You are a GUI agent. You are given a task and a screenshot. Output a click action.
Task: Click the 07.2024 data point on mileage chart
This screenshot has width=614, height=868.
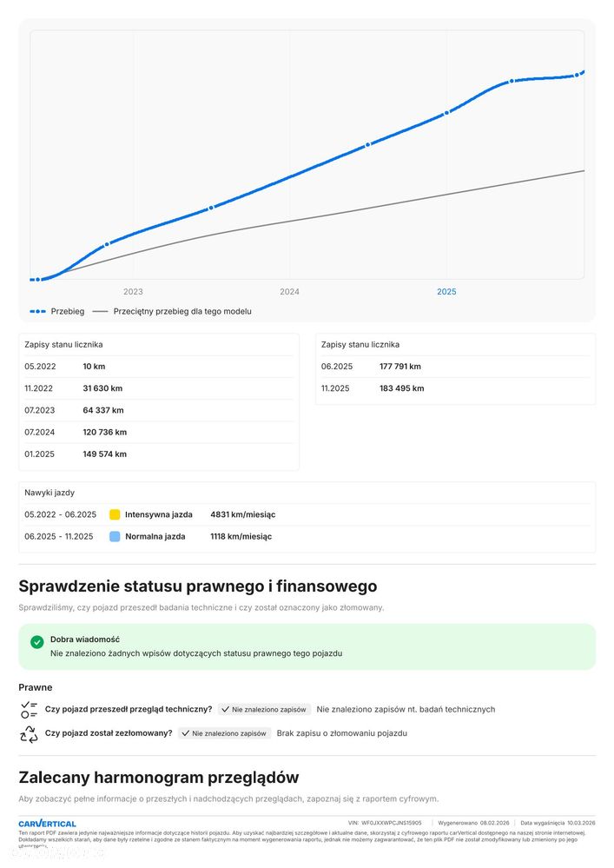pos(367,145)
